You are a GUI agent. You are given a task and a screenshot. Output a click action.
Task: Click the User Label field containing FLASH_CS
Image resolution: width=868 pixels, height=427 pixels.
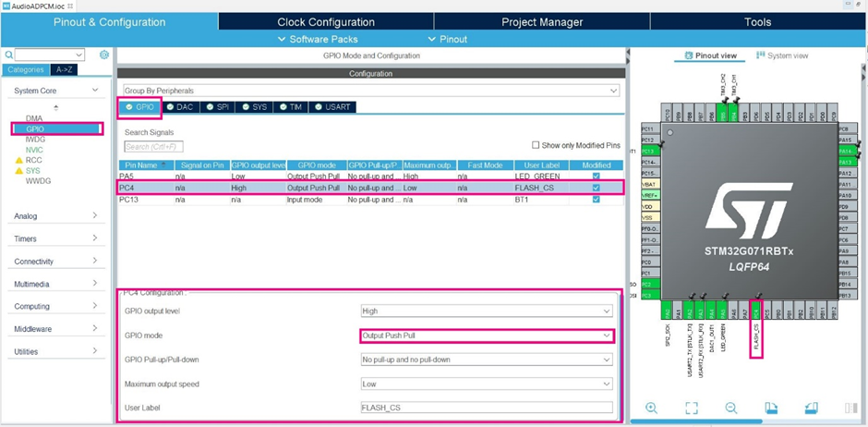click(x=487, y=408)
